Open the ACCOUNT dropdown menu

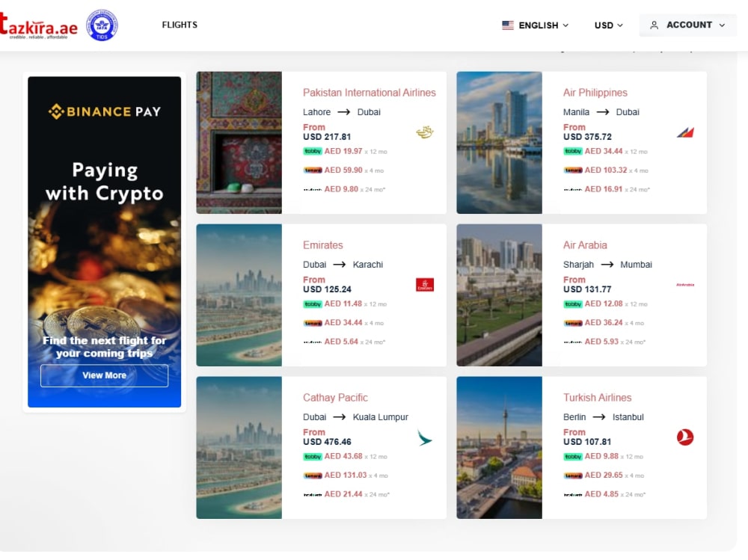tap(687, 25)
